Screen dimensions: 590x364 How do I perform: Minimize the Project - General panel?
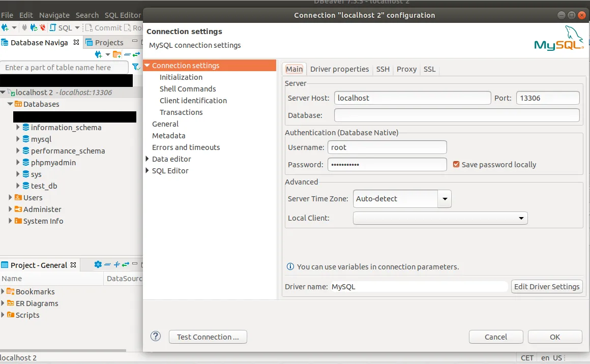(135, 264)
